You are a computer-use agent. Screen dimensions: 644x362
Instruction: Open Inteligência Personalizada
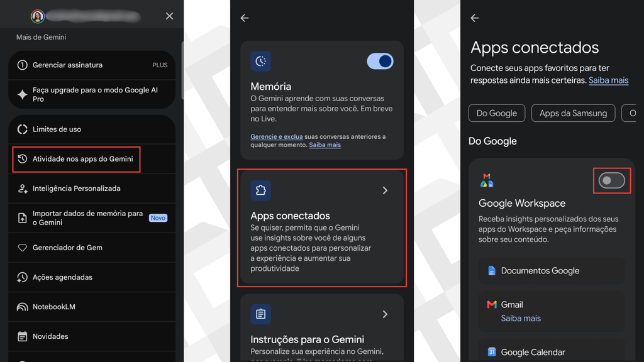(92, 189)
